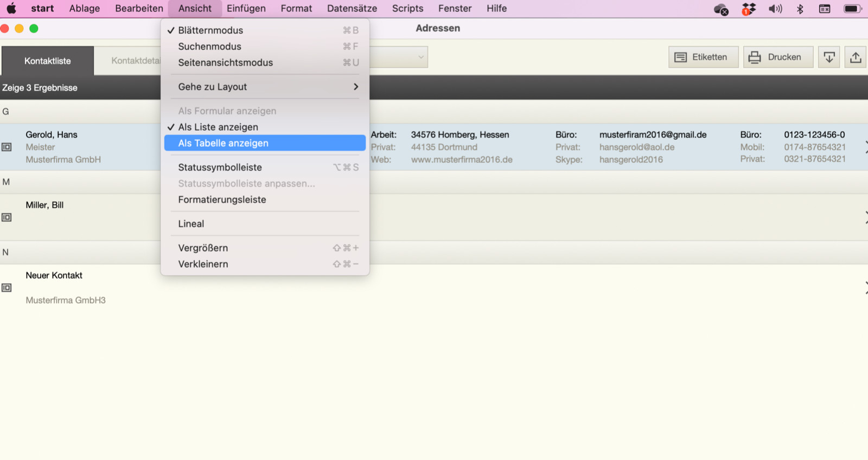Open the Dropbox menu bar icon
This screenshot has height=460, width=868.
pos(749,9)
